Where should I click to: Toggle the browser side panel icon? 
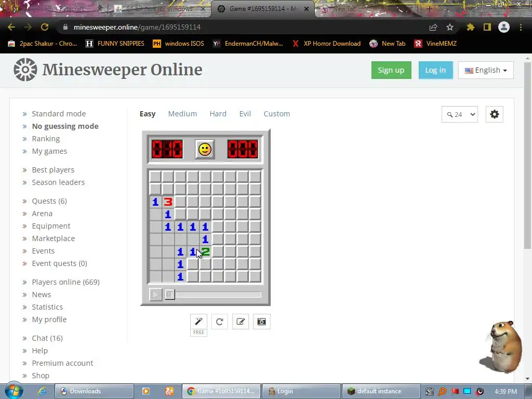coord(487,27)
